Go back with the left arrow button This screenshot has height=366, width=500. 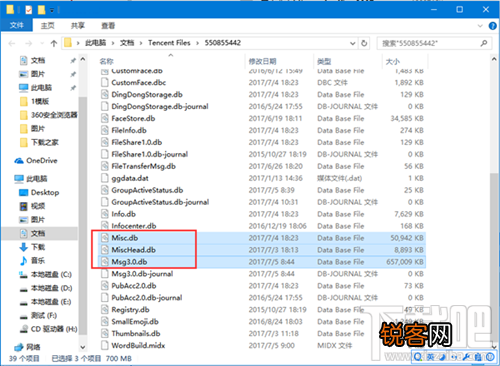[12, 43]
